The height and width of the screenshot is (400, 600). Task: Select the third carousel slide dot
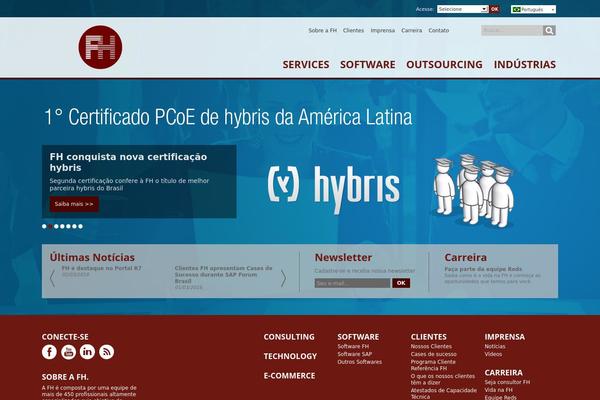tap(56, 226)
